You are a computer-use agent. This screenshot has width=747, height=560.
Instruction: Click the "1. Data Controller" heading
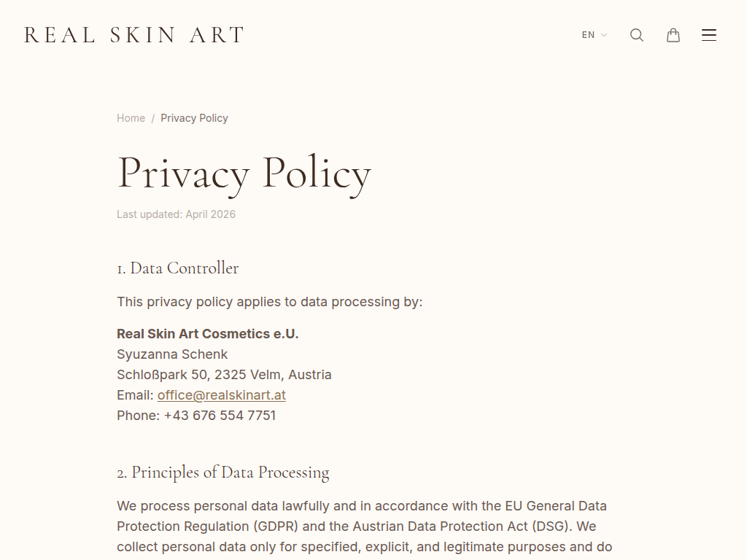[177, 268]
